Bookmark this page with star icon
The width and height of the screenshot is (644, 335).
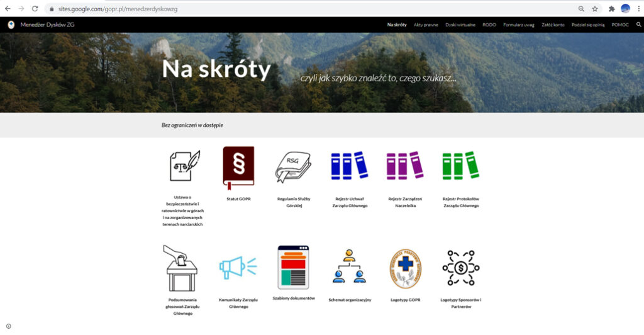coord(594,9)
